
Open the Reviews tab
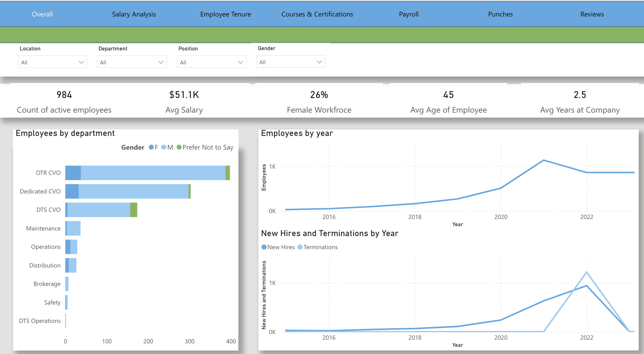pyautogui.click(x=592, y=14)
